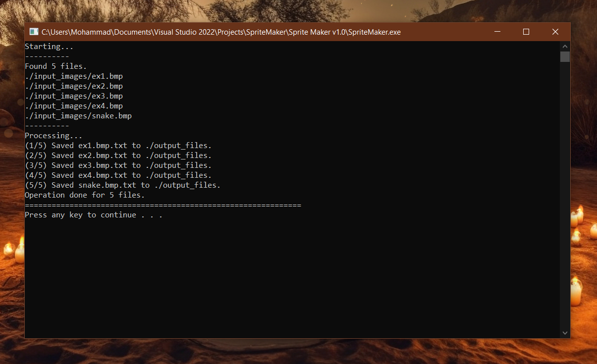Click the scrollbar down arrow

565,333
